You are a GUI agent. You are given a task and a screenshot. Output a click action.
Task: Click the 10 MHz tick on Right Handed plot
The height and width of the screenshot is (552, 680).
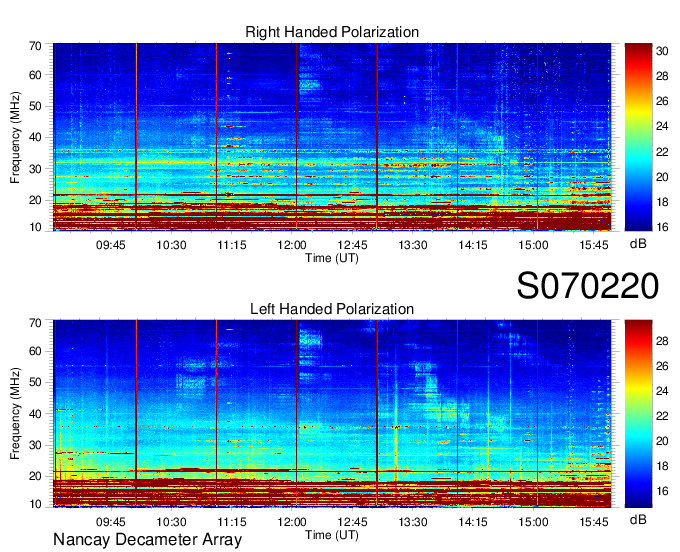[x=35, y=227]
